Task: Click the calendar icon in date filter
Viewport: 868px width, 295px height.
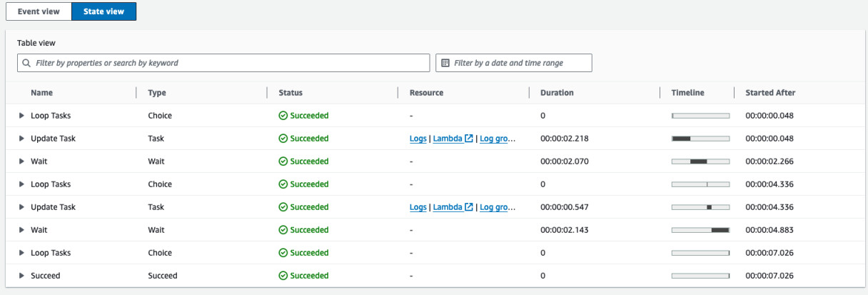Action: tap(445, 63)
